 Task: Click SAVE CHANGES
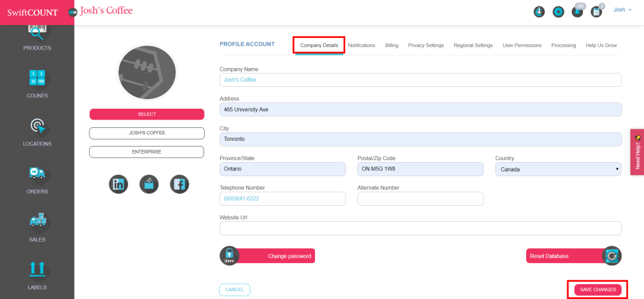click(x=598, y=289)
